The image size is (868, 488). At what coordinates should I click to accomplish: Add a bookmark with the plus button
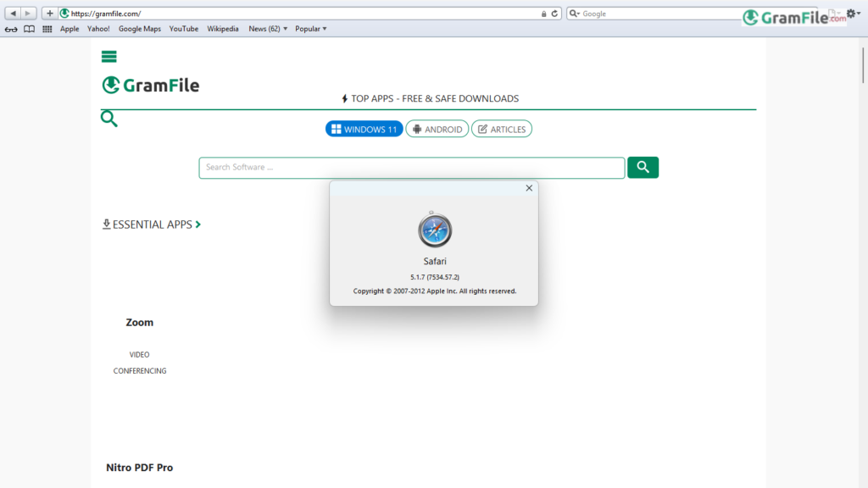49,14
